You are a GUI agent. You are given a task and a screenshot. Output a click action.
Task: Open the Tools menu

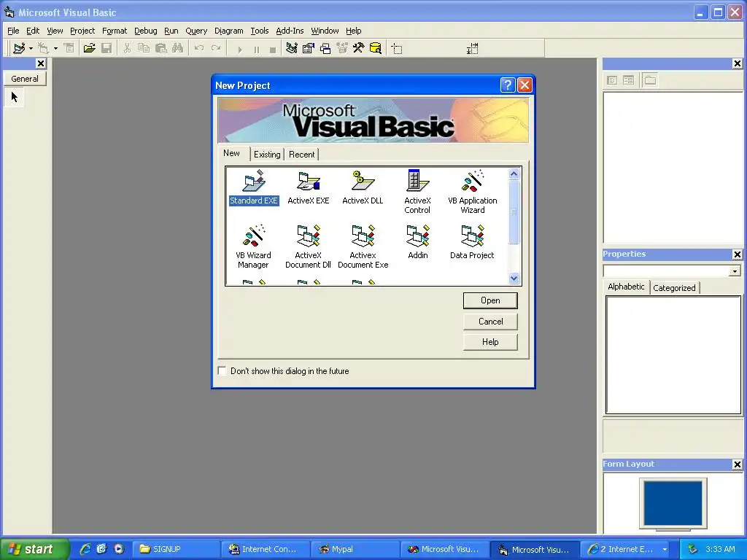[x=260, y=31]
